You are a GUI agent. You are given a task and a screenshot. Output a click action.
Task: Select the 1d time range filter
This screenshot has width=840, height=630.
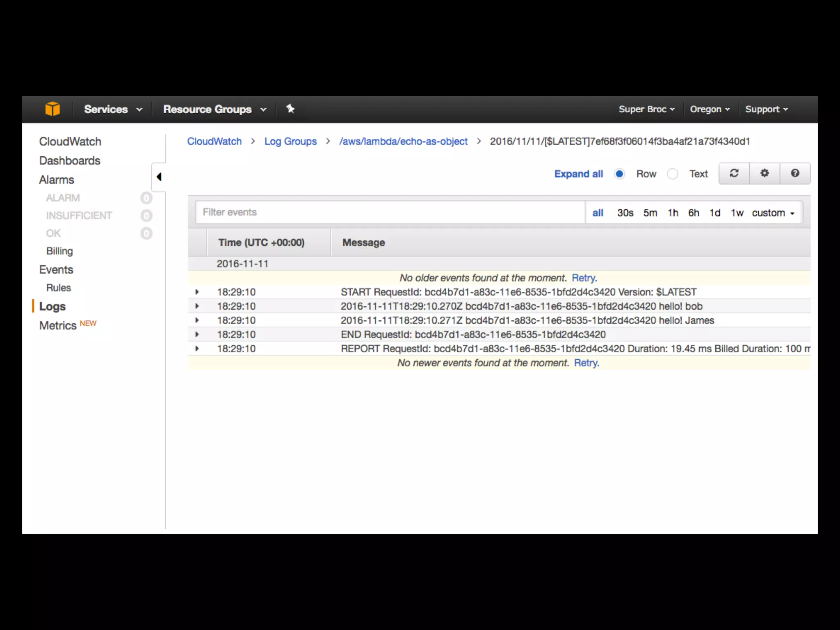(x=715, y=213)
